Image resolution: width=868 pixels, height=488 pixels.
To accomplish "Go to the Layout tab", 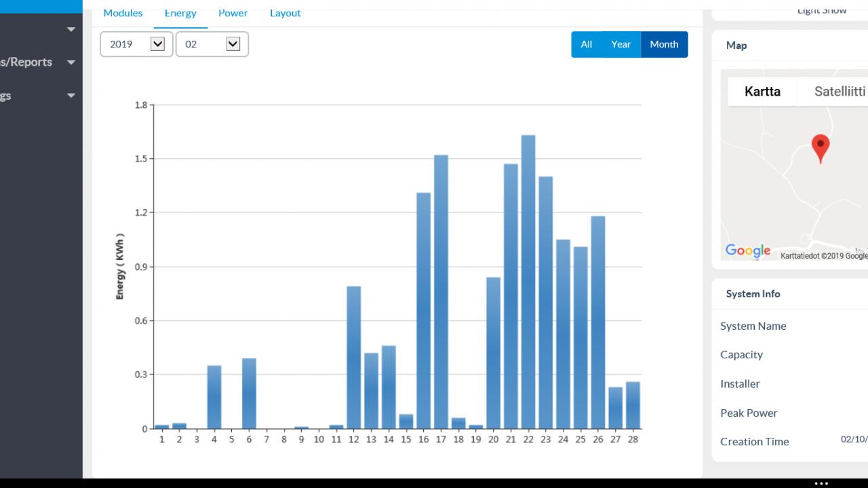I will point(285,13).
